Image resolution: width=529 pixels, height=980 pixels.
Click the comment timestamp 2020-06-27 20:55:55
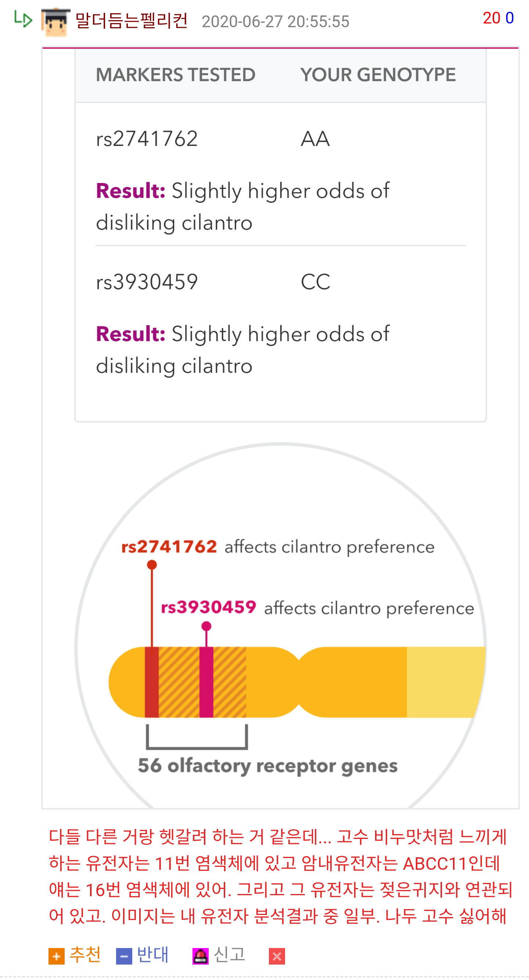[275, 22]
